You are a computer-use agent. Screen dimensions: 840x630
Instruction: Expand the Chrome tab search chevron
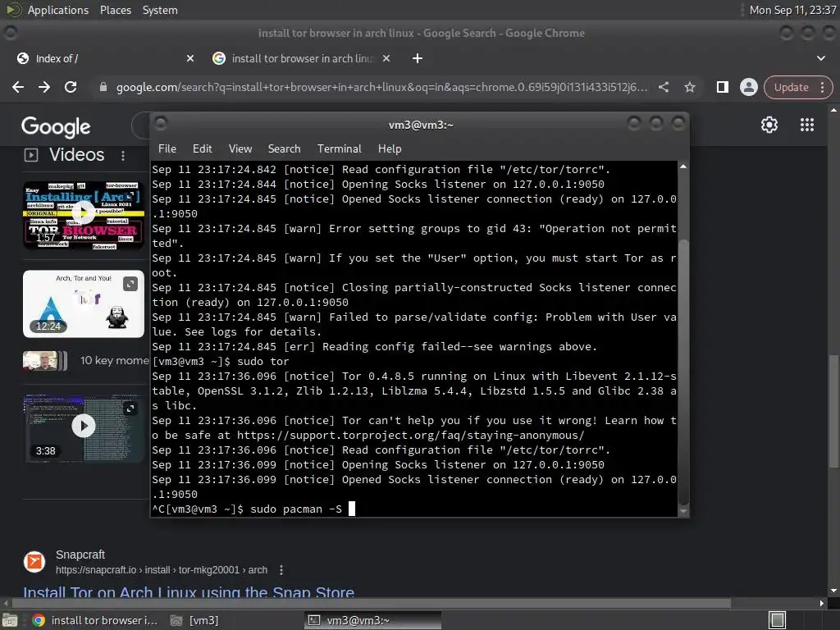pyautogui.click(x=820, y=58)
